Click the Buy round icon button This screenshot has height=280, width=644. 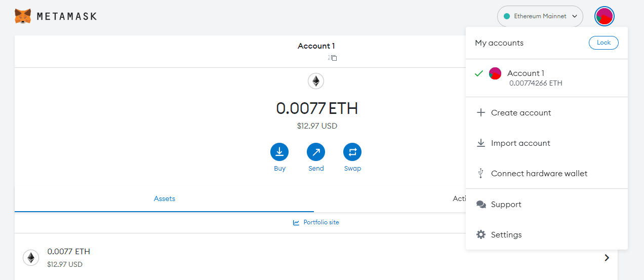click(279, 152)
